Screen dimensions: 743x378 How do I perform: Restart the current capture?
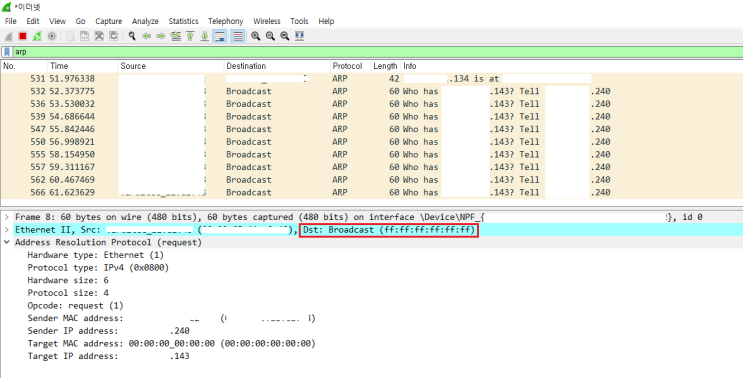click(37, 36)
